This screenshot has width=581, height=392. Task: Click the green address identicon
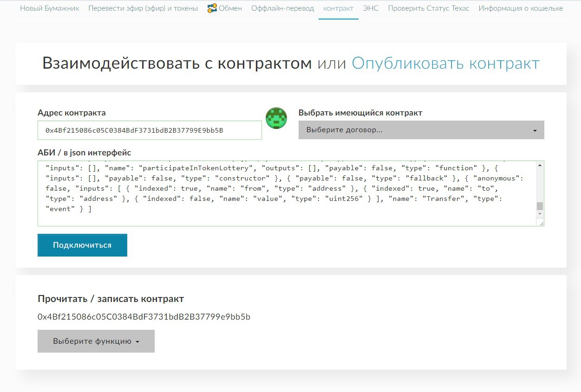coord(276,118)
